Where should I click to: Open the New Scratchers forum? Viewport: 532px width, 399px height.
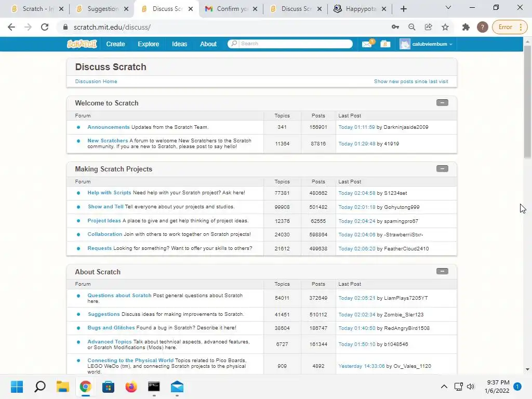[108, 140]
